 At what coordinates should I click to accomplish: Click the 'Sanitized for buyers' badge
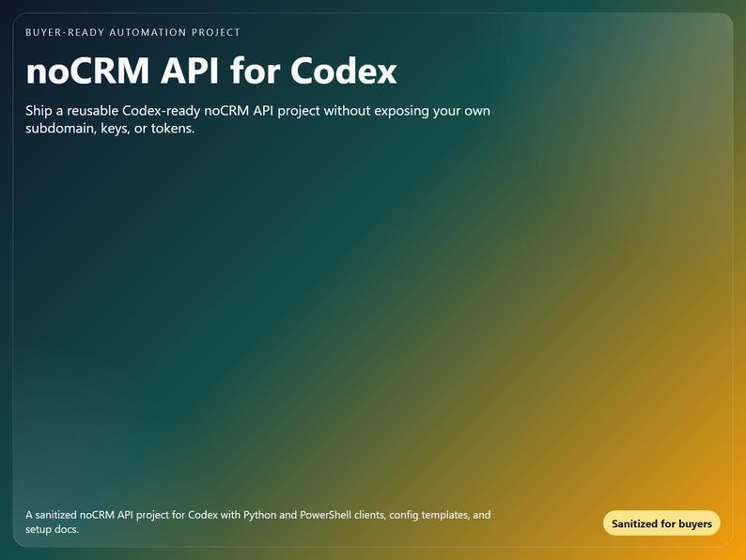tap(661, 523)
